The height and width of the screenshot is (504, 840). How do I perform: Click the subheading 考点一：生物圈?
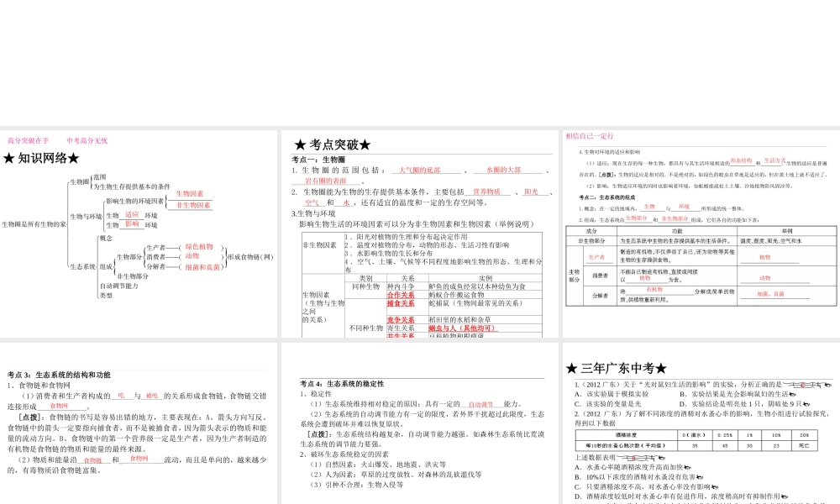pos(318,160)
